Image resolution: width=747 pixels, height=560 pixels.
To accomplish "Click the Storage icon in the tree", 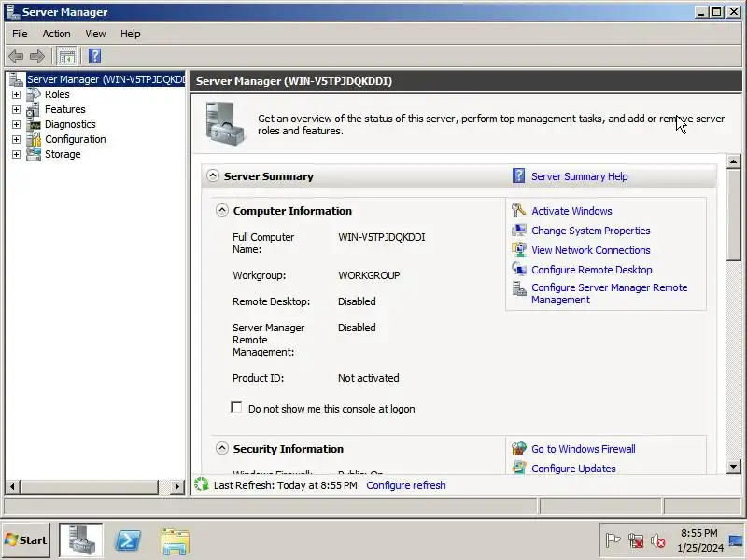I will [34, 154].
